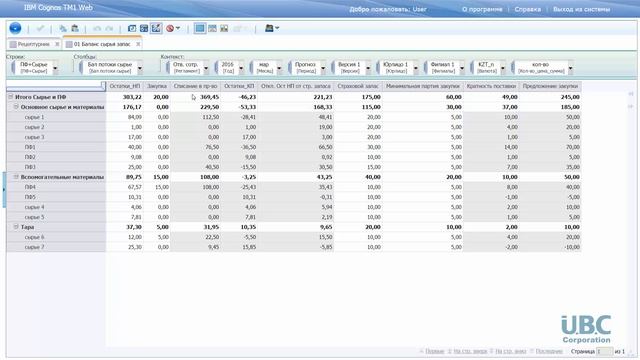
Task: Click the redo arrow icon
Action: (109, 29)
